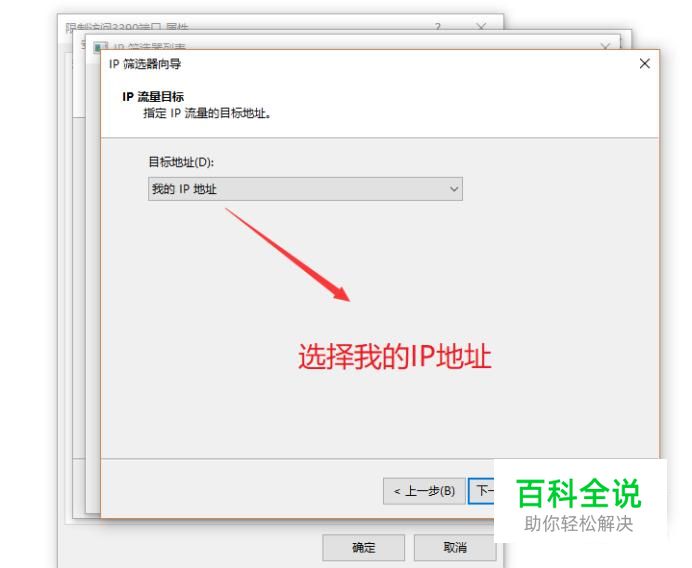
Task: Close the IP 筛选器向导 wizard window
Action: pos(644,64)
